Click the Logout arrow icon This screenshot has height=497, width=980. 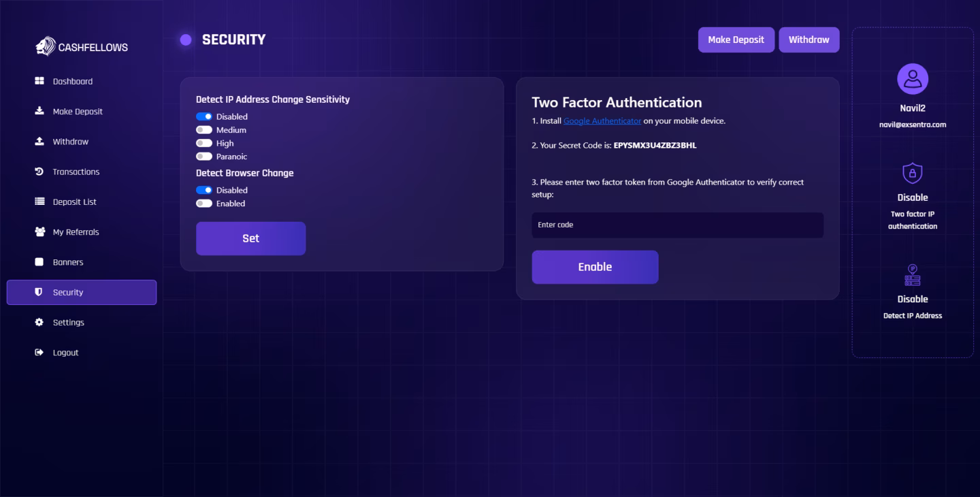click(39, 352)
